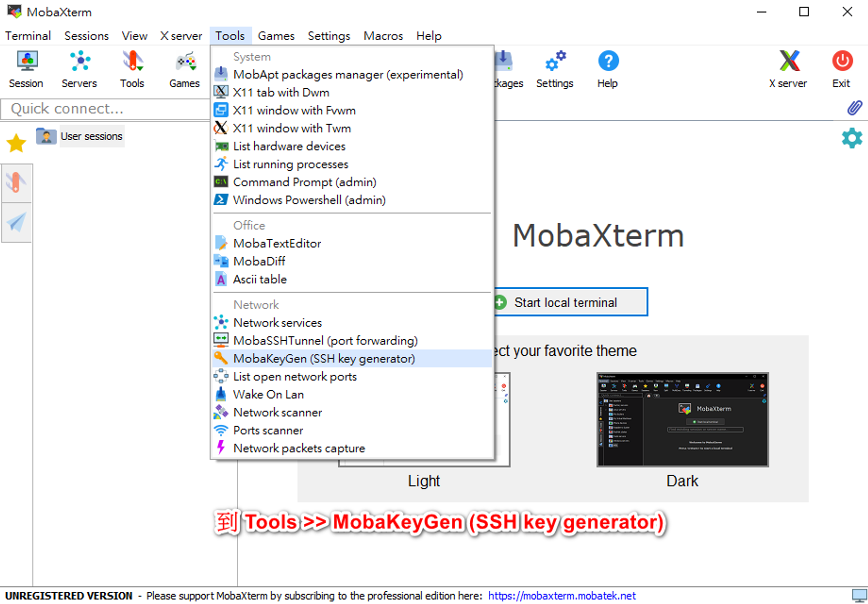Open the Settings menu in menu bar
Screen dimensions: 868x604
pos(329,36)
